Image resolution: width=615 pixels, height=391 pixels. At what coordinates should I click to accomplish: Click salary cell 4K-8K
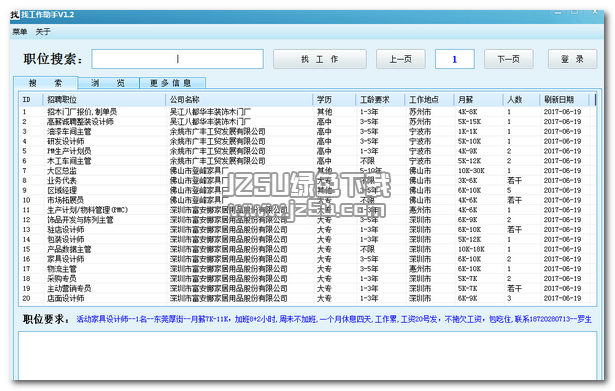(467, 112)
